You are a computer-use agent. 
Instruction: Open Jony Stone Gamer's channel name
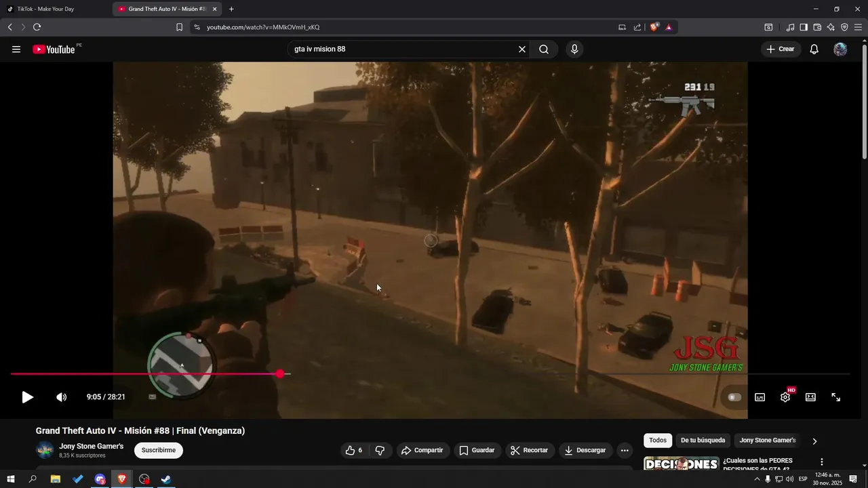tap(92, 446)
